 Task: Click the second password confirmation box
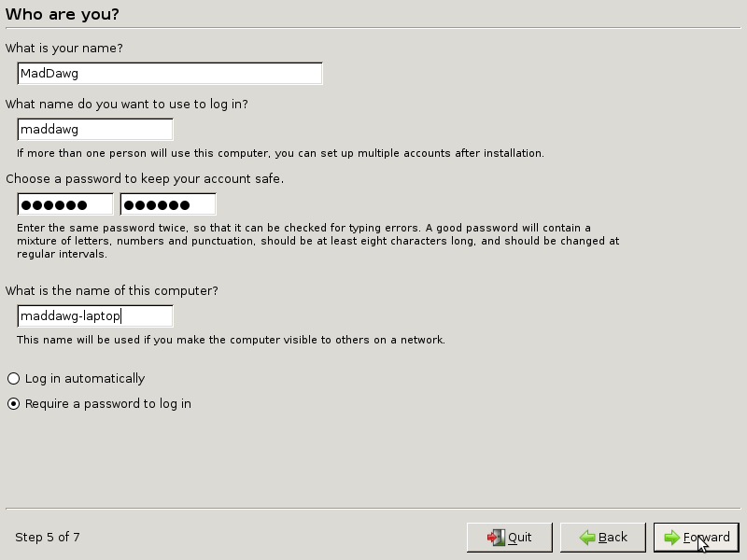pyautogui.click(x=168, y=204)
